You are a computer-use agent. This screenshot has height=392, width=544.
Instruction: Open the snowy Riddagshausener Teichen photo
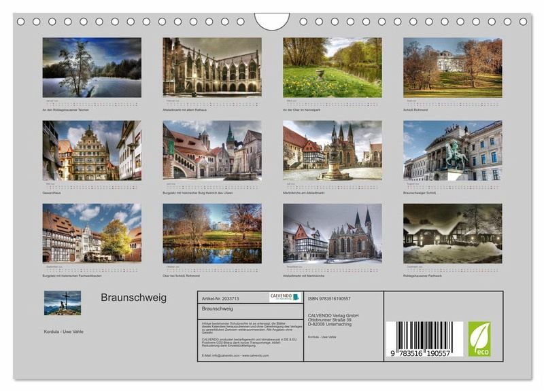tap(92, 67)
